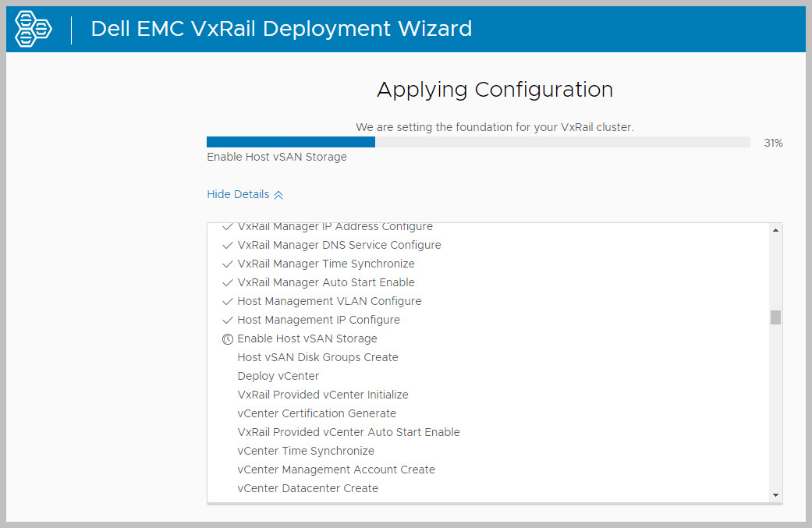812x528 pixels.
Task: Collapse details via Hide Details chevron
Action: [278, 195]
